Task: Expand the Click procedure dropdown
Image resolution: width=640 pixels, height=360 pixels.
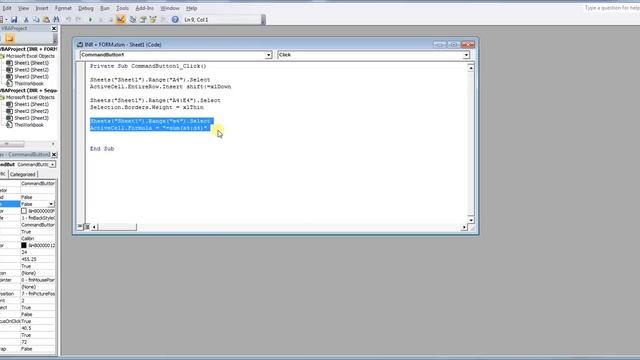Action: coord(466,55)
